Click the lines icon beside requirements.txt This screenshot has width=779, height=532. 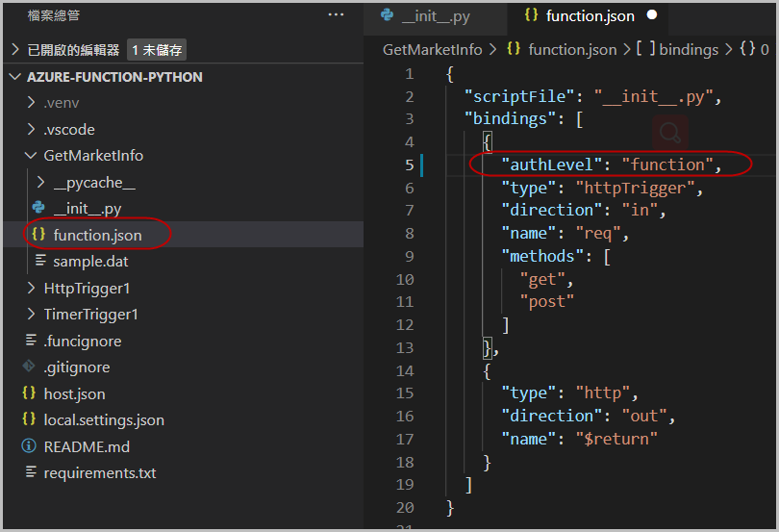coord(28,472)
